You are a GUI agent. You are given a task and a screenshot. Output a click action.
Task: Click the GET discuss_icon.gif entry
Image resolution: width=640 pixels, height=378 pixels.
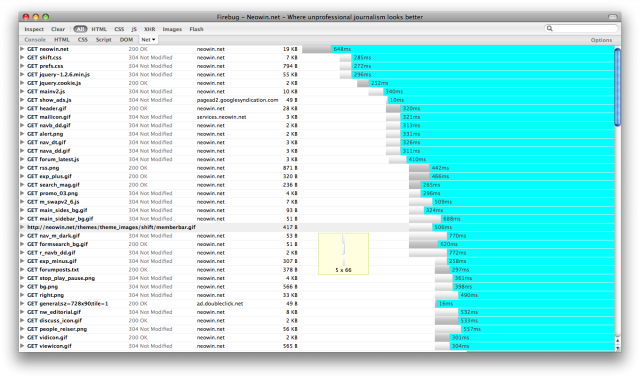click(x=54, y=320)
